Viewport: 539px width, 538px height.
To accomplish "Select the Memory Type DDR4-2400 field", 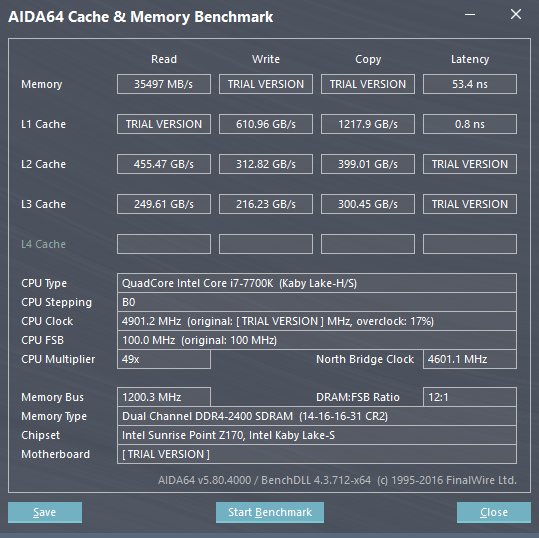I will (317, 416).
